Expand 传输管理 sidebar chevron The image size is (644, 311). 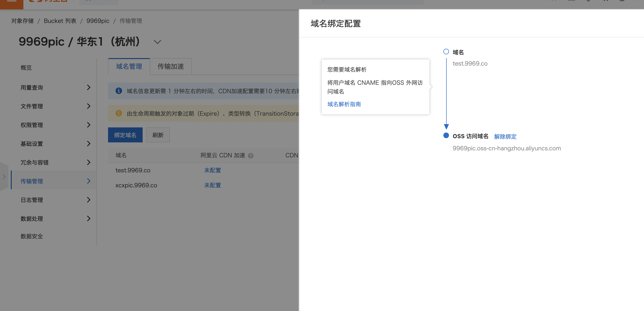[88, 181]
